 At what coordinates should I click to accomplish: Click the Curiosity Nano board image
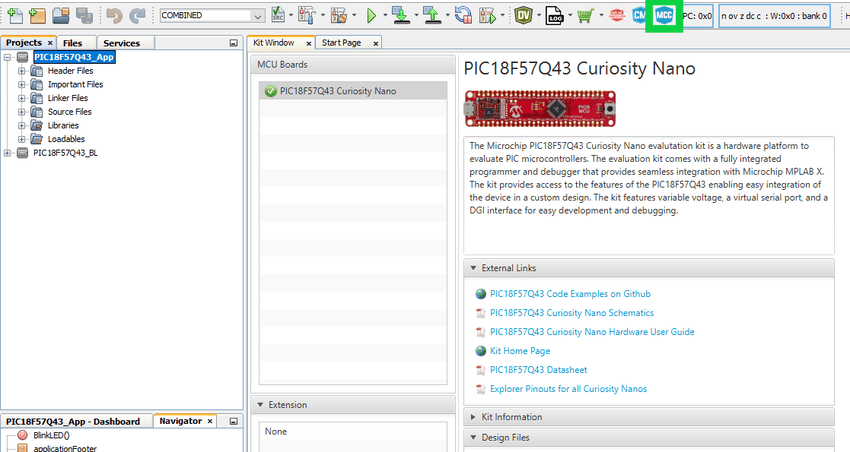[541, 106]
